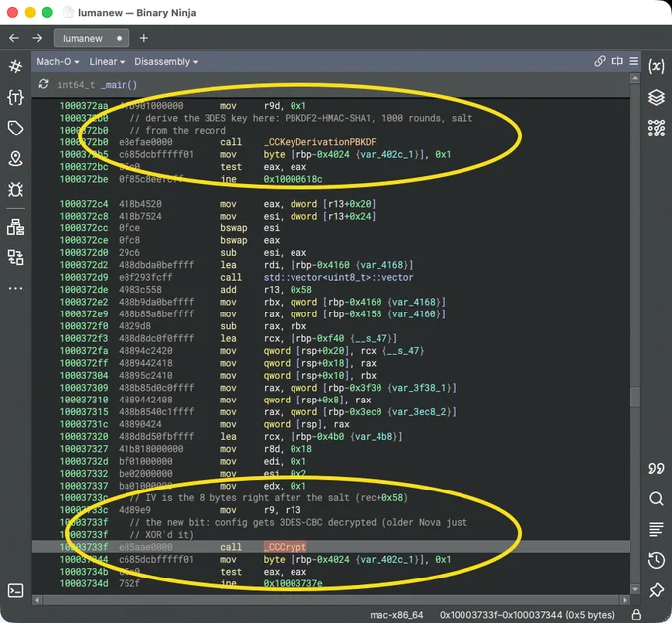Viewport: 672px width, 623px height.
Task: Select var_3f38_1 in the mov rax line
Action: [x=422, y=388]
